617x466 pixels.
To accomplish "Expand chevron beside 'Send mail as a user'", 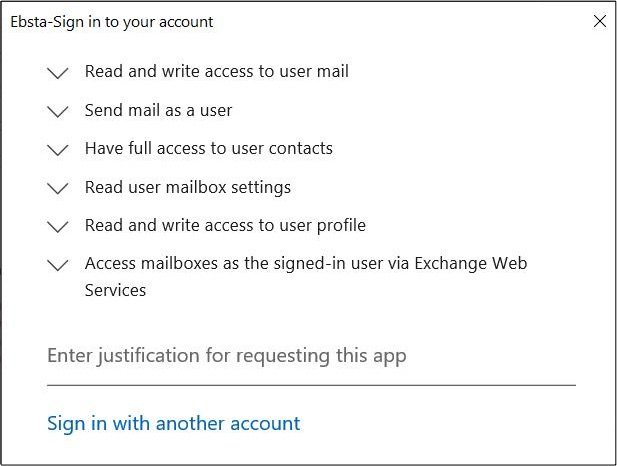I will (x=58, y=111).
